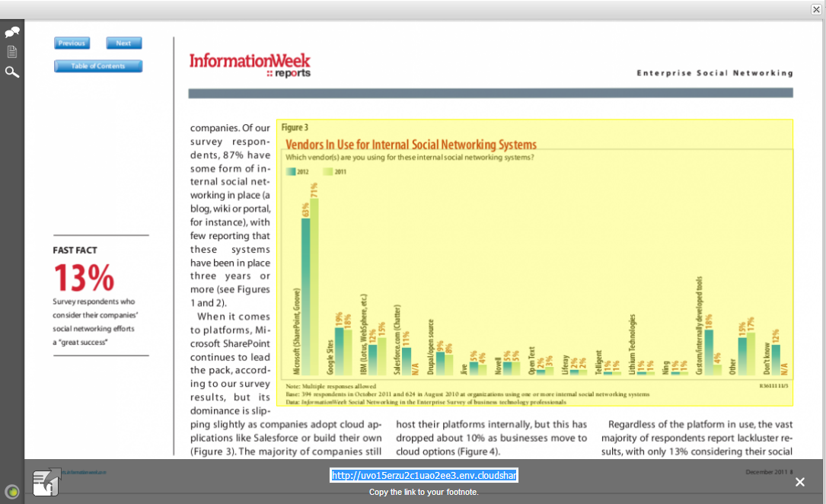Click the 'Figure 3' label

295,127
